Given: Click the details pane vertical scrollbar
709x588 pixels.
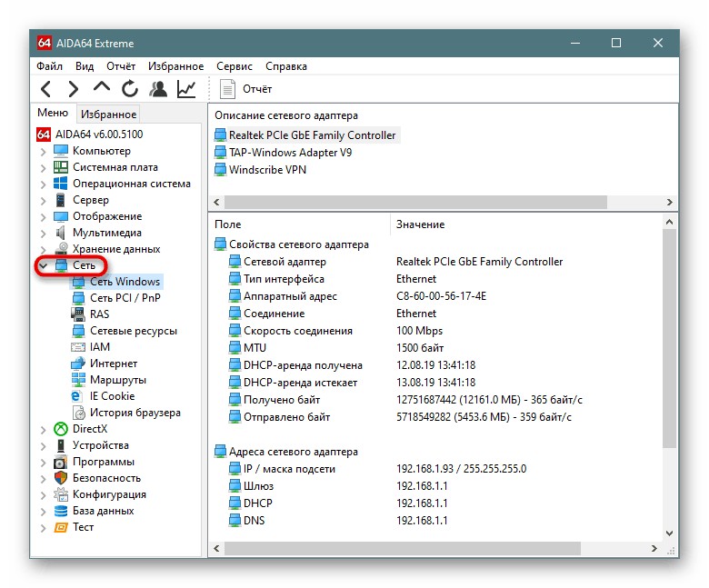Looking at the screenshot, I should (x=670, y=338).
